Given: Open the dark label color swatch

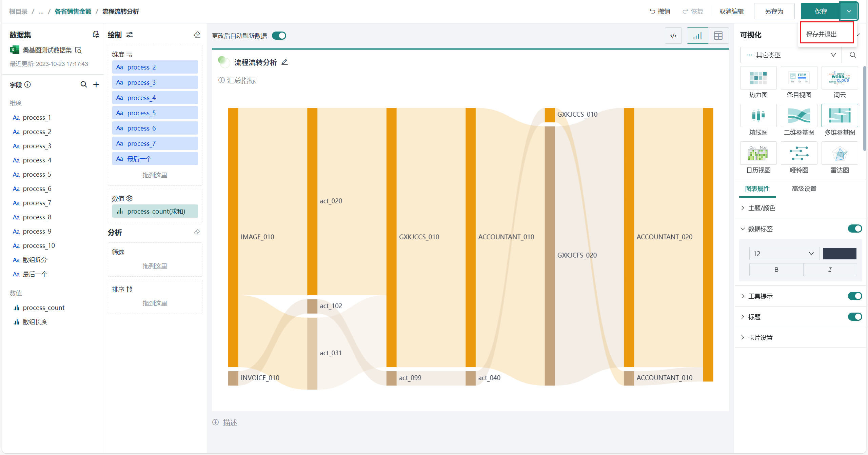Looking at the screenshot, I should (839, 254).
